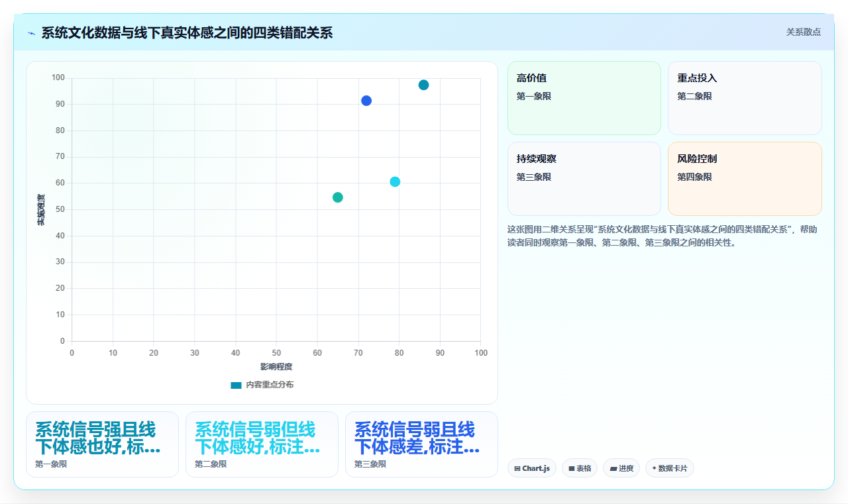The height and width of the screenshot is (504, 848).
Task: Click the 数据卡片 tag chip
Action: pyautogui.click(x=670, y=468)
